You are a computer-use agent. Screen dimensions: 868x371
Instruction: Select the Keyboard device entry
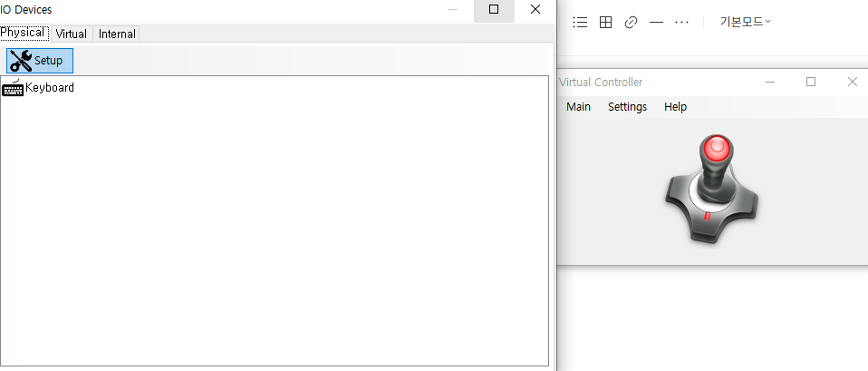38,88
